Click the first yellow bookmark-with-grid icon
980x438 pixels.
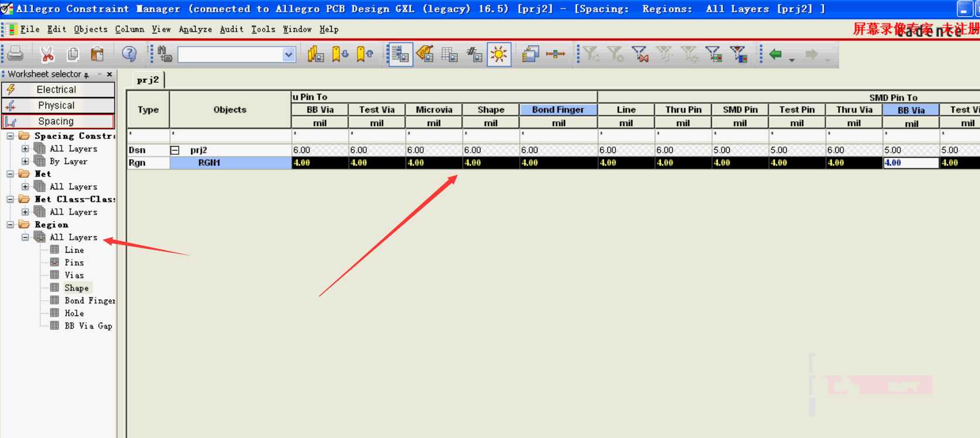coord(315,55)
